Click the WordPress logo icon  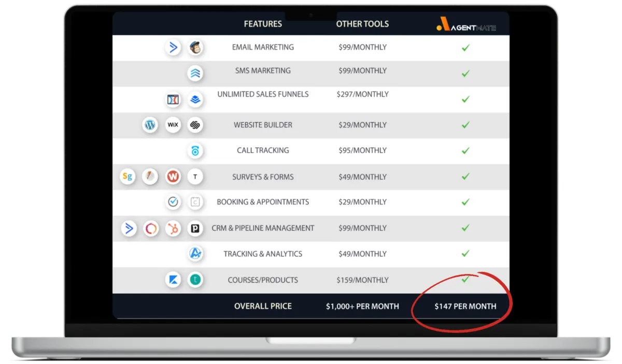click(x=150, y=125)
